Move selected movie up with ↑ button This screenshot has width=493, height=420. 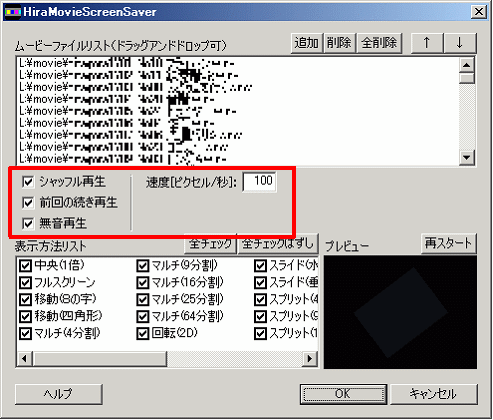coord(427,43)
